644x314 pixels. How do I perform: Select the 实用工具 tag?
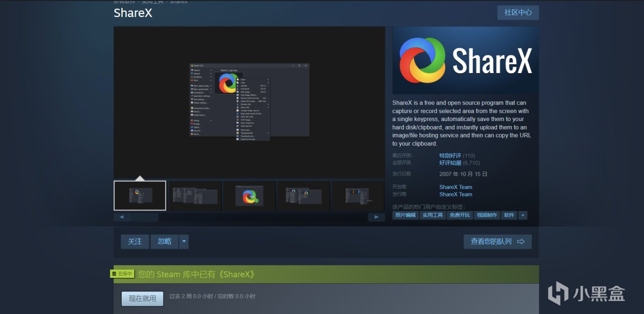coord(433,215)
